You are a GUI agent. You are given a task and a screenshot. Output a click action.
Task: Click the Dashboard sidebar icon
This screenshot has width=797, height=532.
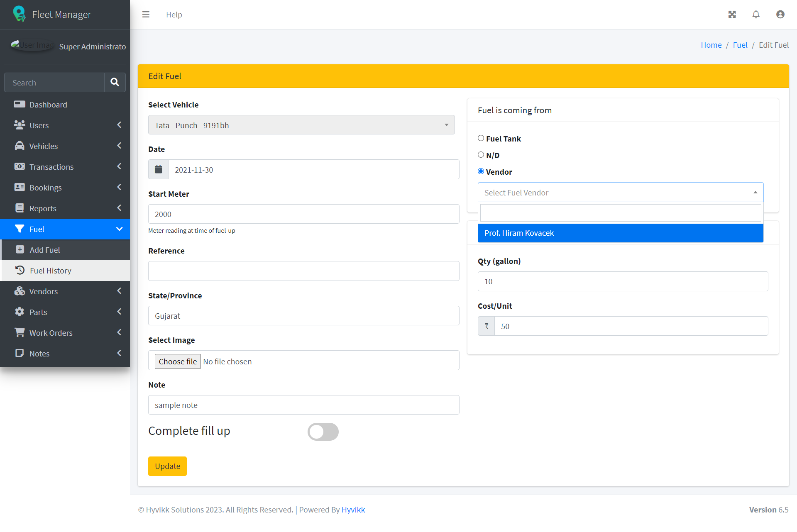pyautogui.click(x=20, y=104)
